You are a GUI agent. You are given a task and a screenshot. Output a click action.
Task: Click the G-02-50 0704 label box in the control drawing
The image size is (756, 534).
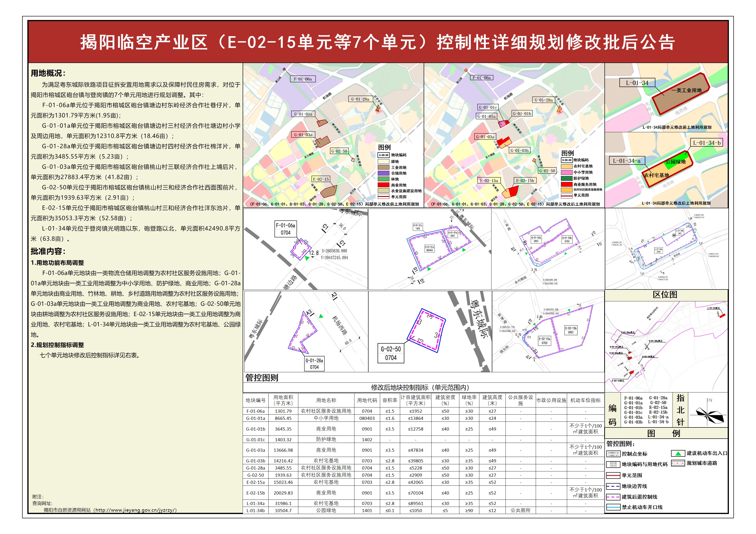(391, 353)
